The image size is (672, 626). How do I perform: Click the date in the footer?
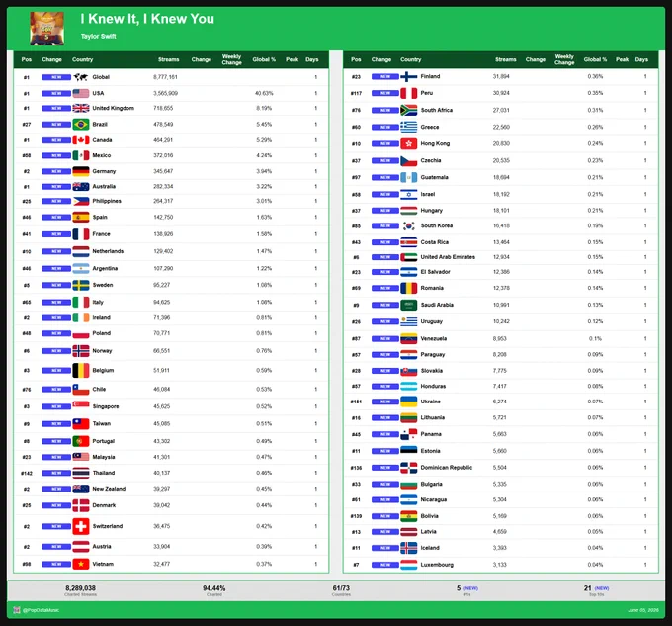pyautogui.click(x=643, y=610)
